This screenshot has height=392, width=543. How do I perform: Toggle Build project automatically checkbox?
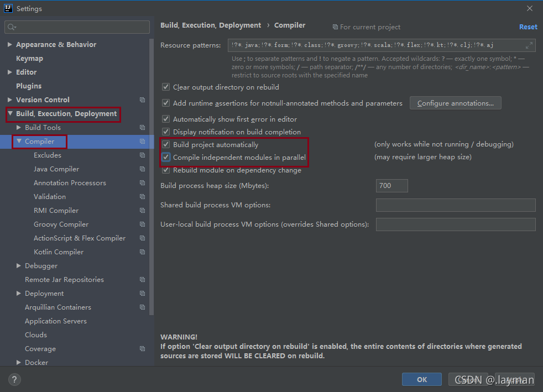(166, 144)
